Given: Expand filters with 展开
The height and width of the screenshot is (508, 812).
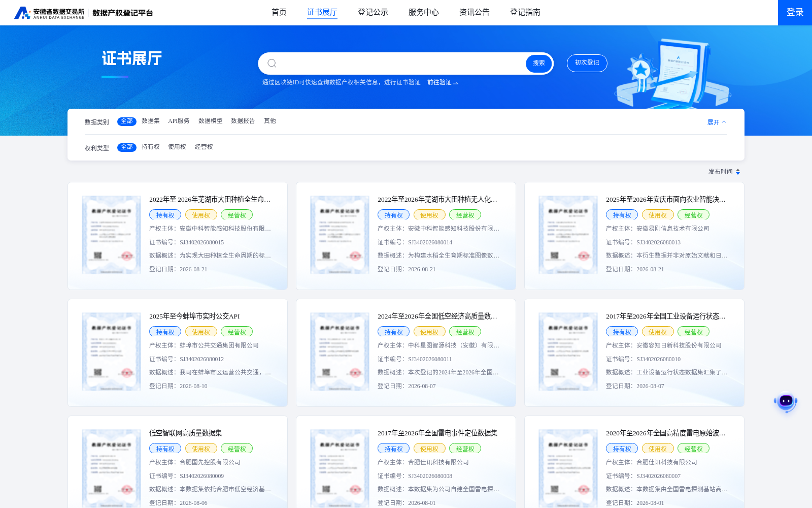Looking at the screenshot, I should pyautogui.click(x=717, y=122).
